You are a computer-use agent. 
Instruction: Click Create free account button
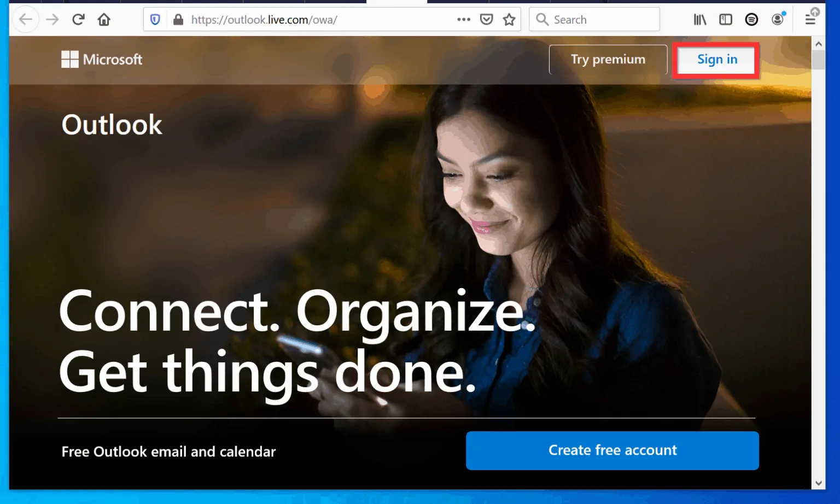[612, 450]
